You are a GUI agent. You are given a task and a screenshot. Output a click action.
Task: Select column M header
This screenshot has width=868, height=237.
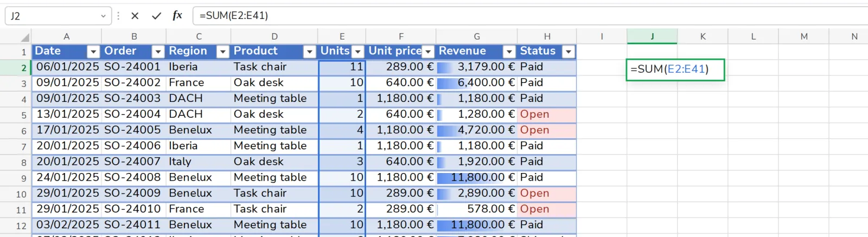pyautogui.click(x=804, y=36)
